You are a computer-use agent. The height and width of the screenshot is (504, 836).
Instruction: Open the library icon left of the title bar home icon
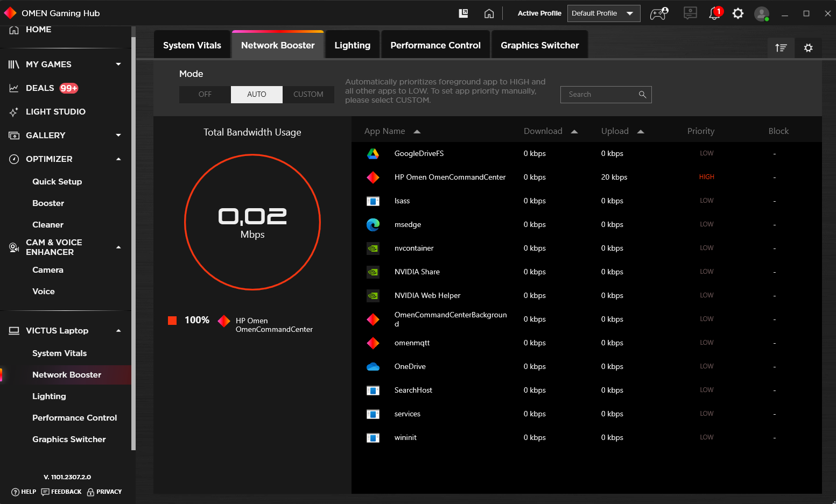[x=463, y=13]
